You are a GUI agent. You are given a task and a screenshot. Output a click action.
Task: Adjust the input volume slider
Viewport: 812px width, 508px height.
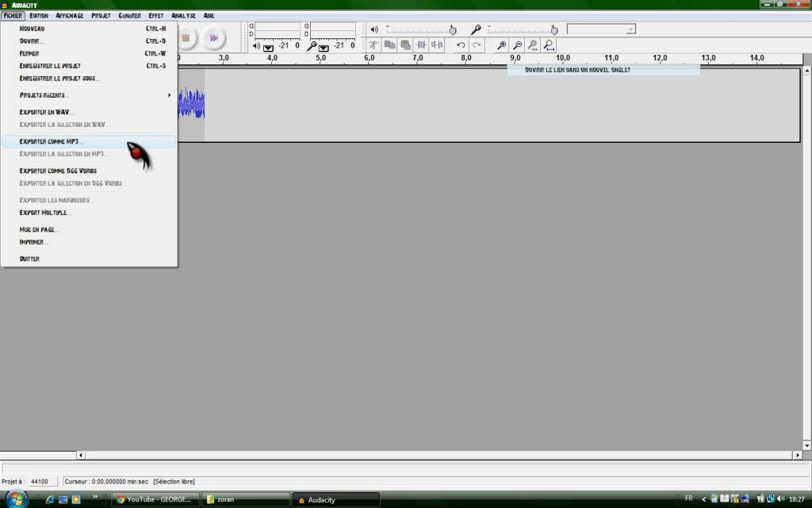coord(523,29)
